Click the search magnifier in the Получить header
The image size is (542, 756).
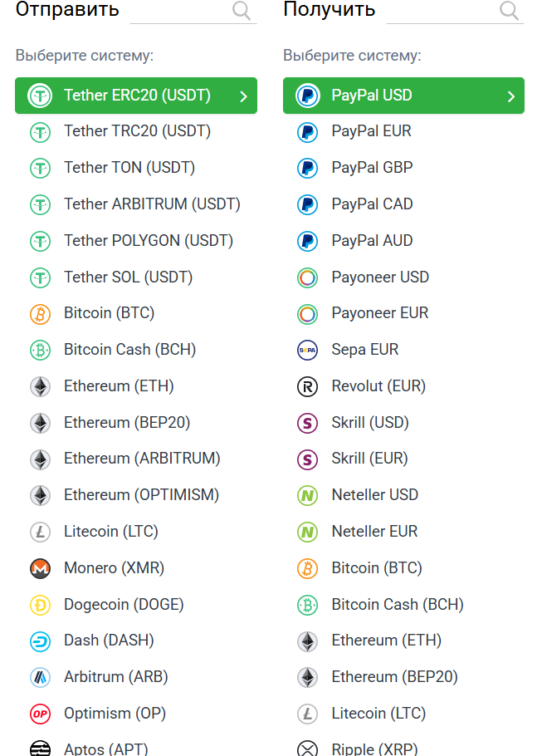tap(509, 10)
